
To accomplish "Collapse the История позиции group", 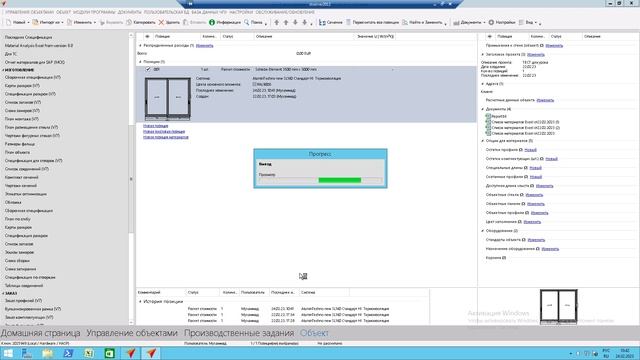I will (x=140, y=302).
